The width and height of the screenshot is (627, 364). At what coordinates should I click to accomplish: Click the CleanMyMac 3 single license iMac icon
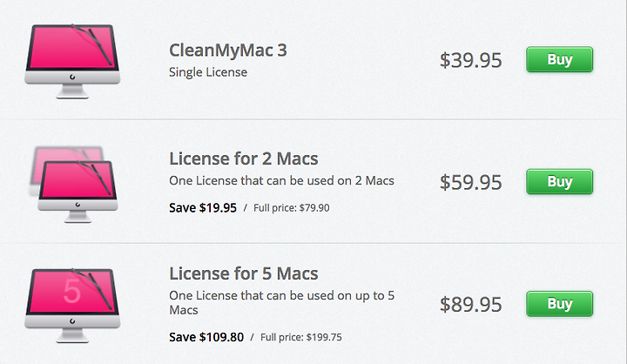72,61
